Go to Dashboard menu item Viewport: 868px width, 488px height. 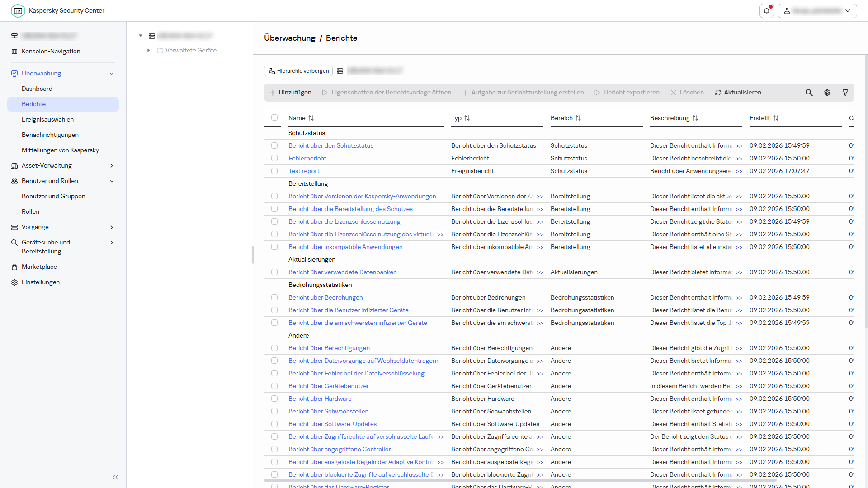(37, 89)
